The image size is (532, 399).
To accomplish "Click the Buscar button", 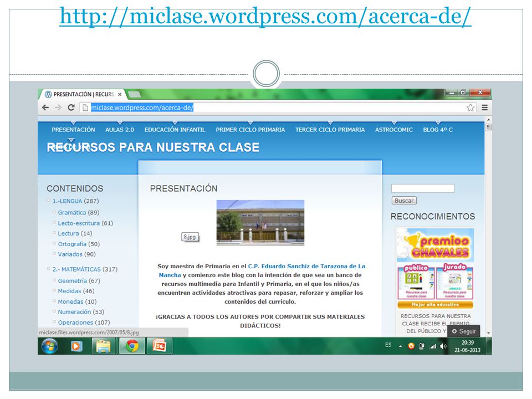I will (404, 201).
